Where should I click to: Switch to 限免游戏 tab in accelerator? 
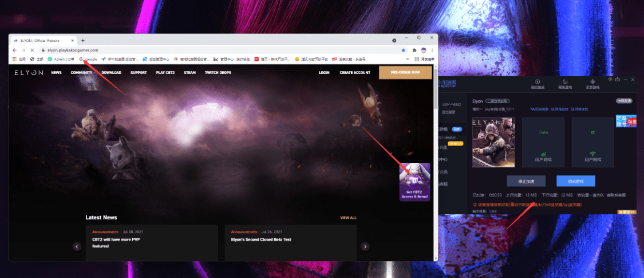(565, 84)
